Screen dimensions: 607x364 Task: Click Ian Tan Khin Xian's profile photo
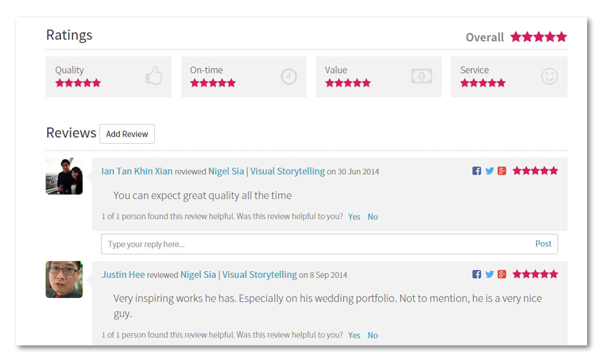click(64, 176)
